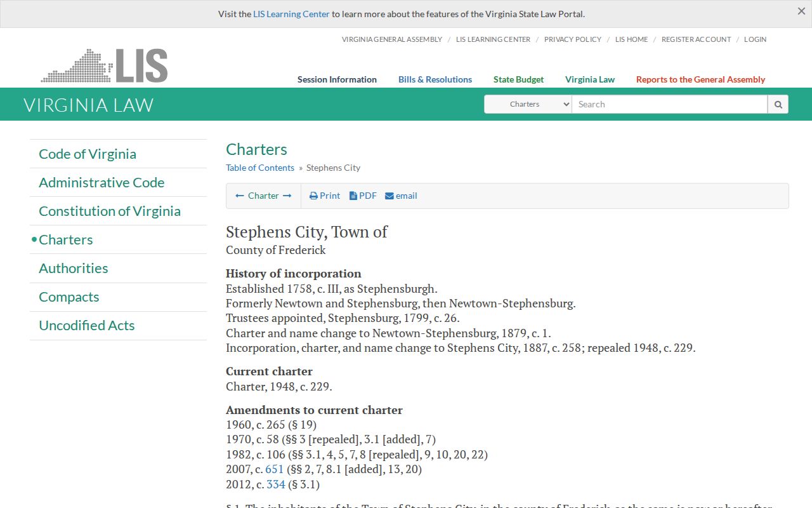The width and height of the screenshot is (812, 508).
Task: Dismiss the learning center banner
Action: pos(801,11)
